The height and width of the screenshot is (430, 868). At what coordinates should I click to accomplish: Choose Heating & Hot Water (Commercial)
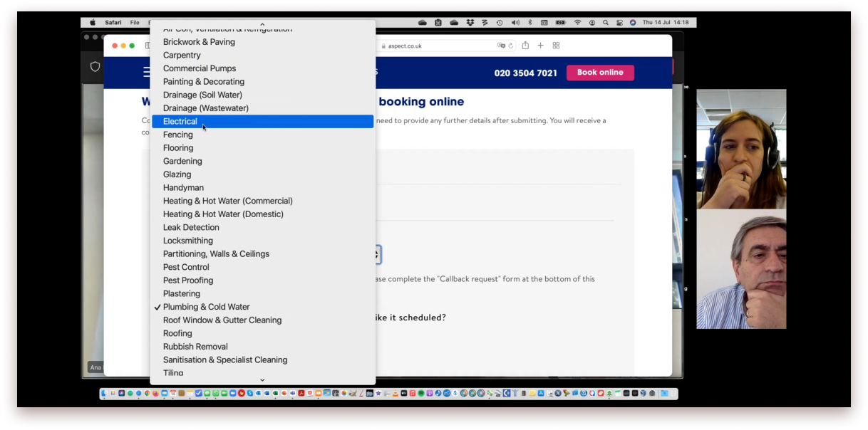point(263,201)
